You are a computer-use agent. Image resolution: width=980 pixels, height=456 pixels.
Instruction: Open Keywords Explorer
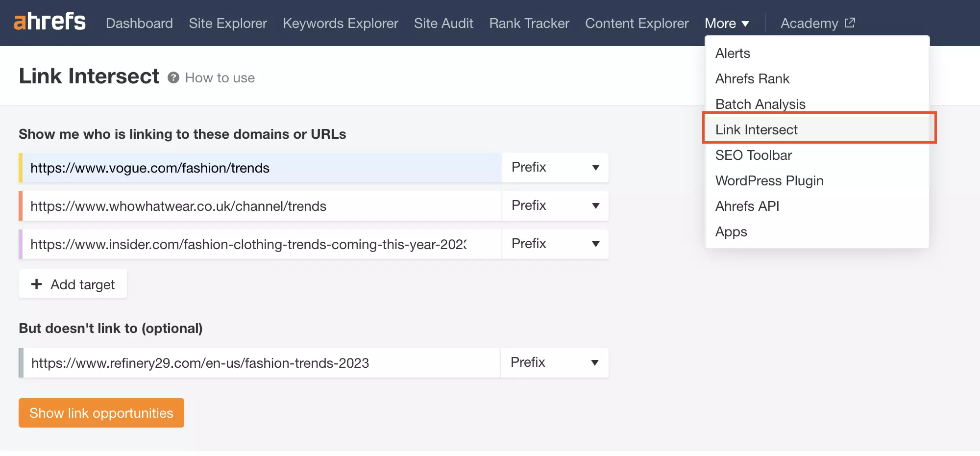coord(341,23)
